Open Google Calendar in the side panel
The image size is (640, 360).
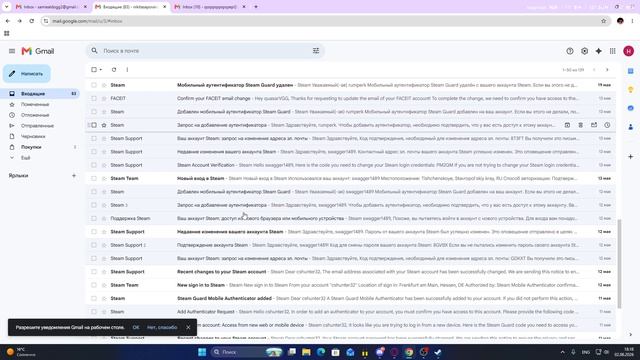click(x=631, y=71)
